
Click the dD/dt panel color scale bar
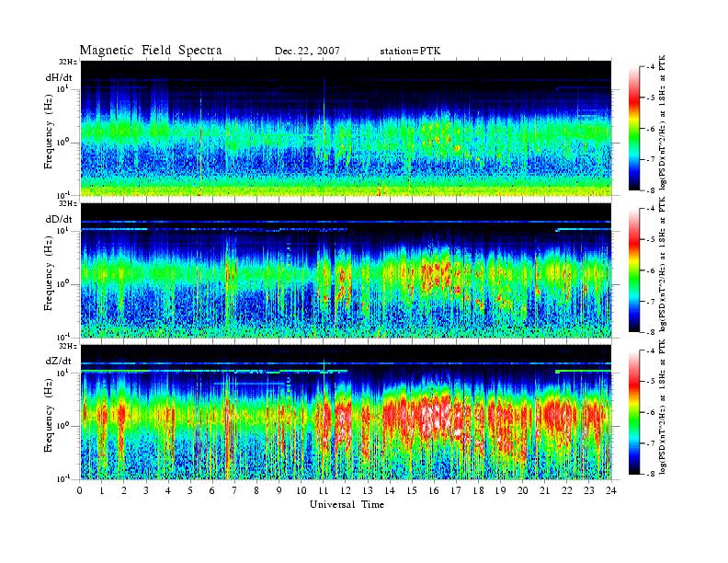point(634,270)
